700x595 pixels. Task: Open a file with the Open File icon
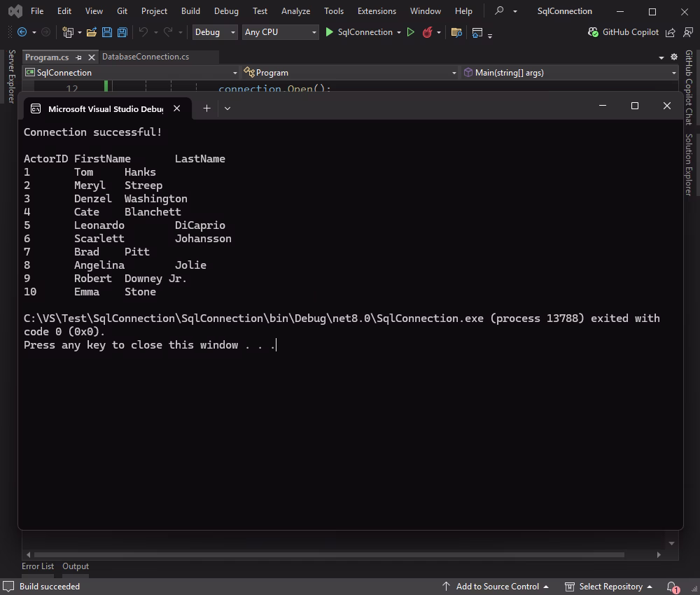tap(92, 32)
